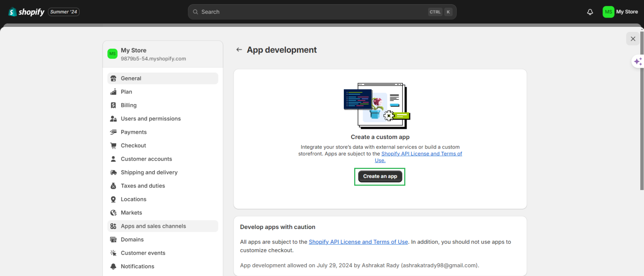Click the Billing dollar icon in sidebar
This screenshot has height=276, width=644.
pos(113,105)
